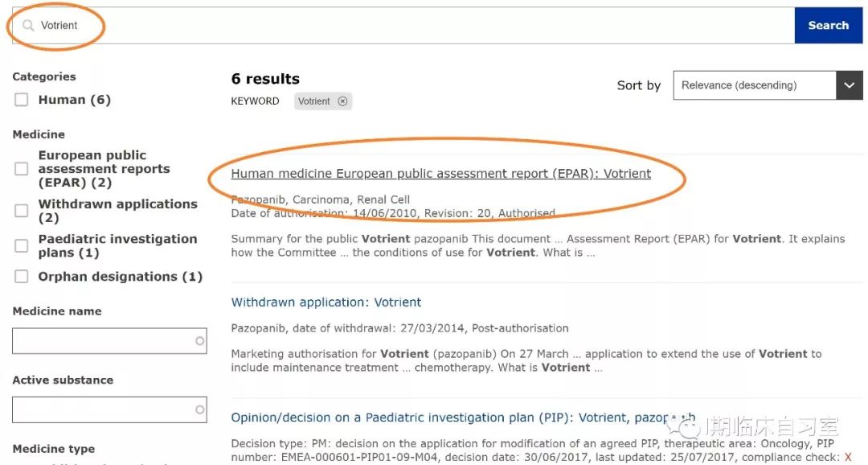Click into the Active substance field
The image size is (868, 465).
[x=109, y=409]
